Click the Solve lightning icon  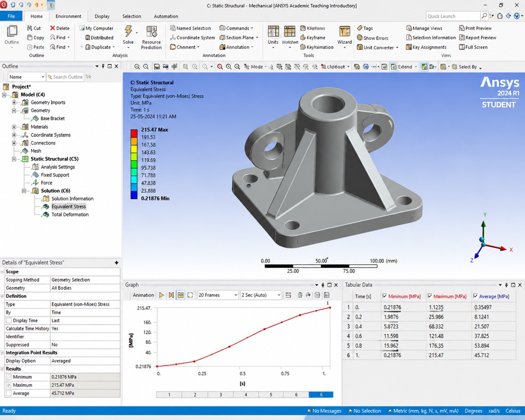[128, 31]
